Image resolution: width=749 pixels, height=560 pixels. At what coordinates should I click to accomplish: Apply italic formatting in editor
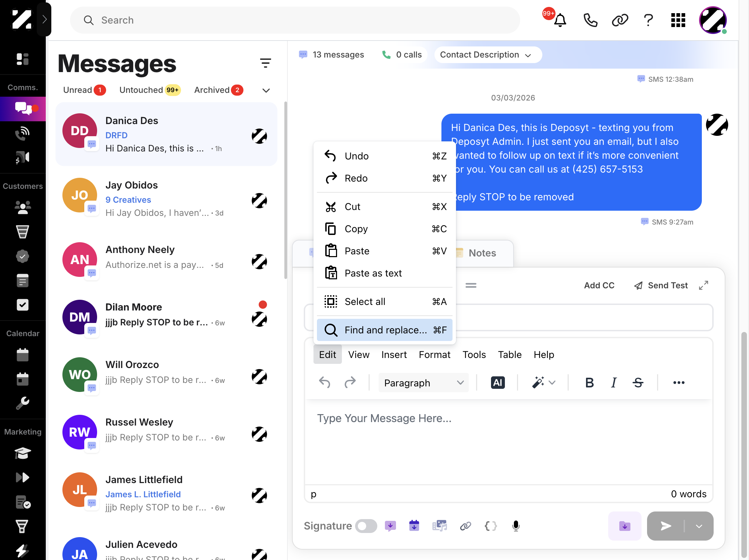coord(614,383)
